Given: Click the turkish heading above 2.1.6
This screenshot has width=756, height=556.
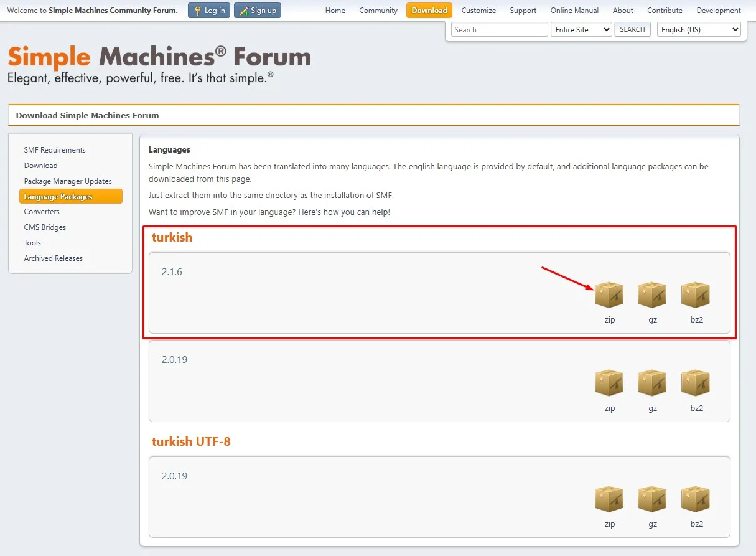Looking at the screenshot, I should (x=172, y=237).
